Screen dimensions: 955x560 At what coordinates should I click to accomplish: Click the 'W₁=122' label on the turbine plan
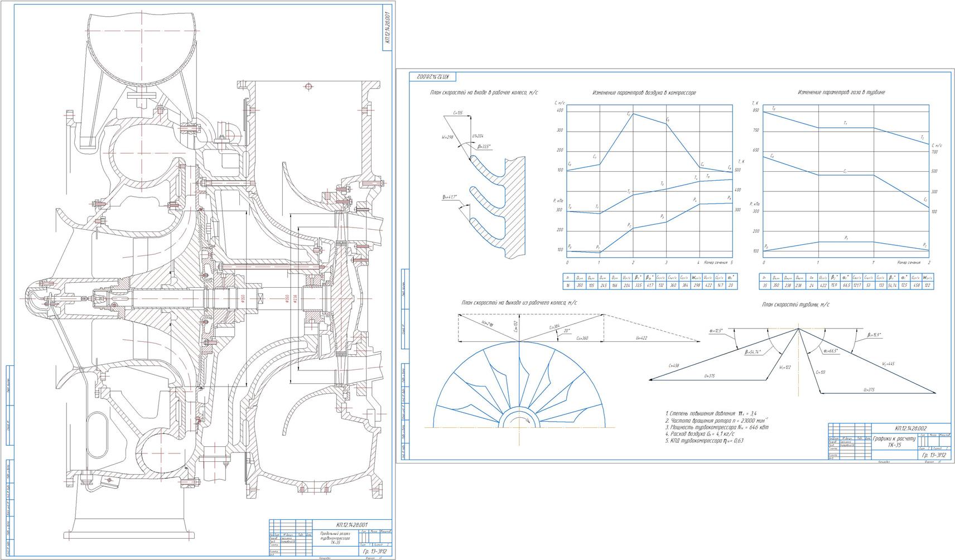click(x=785, y=367)
